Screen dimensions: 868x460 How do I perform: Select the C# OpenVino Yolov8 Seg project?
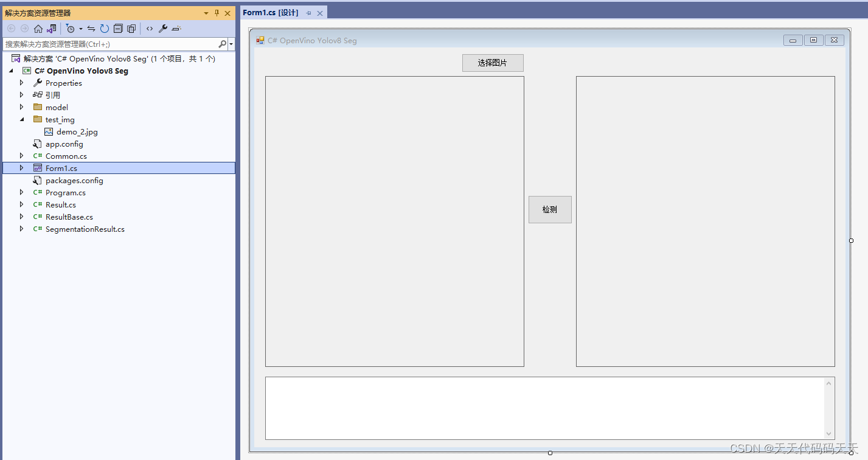[82, 71]
